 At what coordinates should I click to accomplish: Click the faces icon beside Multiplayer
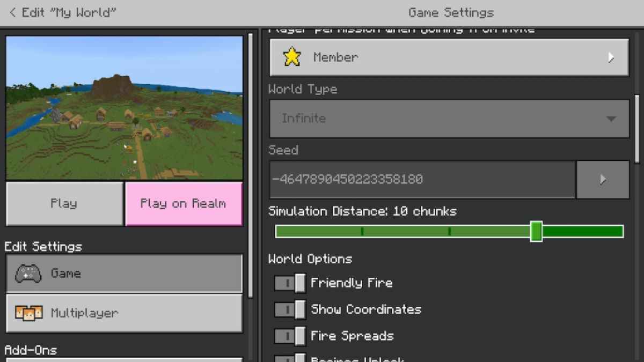(28, 313)
